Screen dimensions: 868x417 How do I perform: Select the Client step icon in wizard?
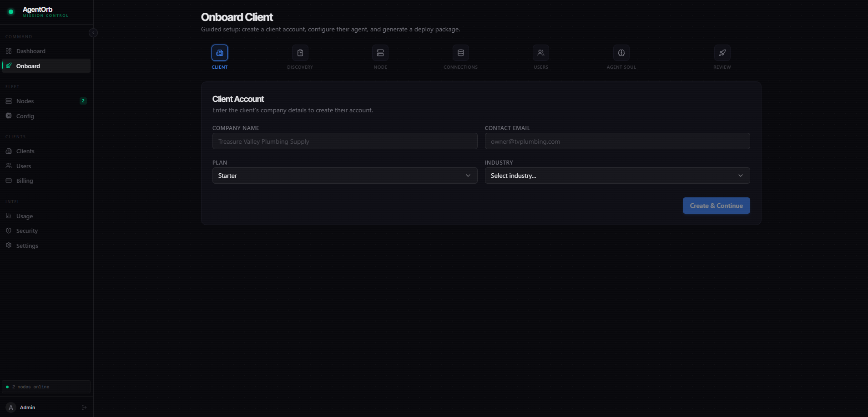coord(220,53)
